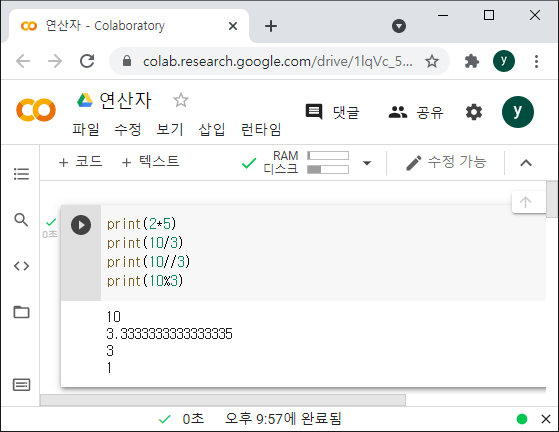Click the lock site info icon
The height and width of the screenshot is (432, 559).
click(127, 61)
